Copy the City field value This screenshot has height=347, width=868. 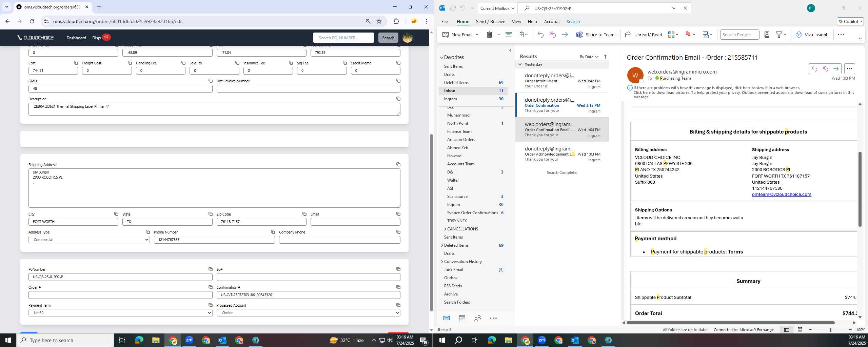click(116, 214)
